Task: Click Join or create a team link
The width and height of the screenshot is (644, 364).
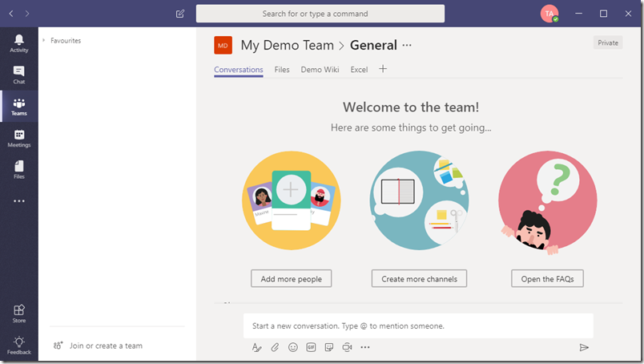Action: click(106, 346)
